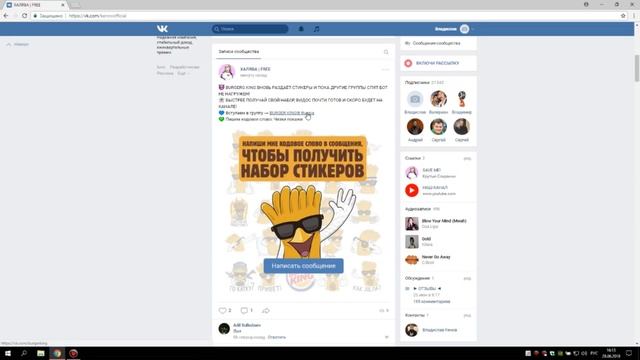The image size is (640, 360).
Task: Open the 'Аудиозаписи' section heading
Action: point(418,209)
